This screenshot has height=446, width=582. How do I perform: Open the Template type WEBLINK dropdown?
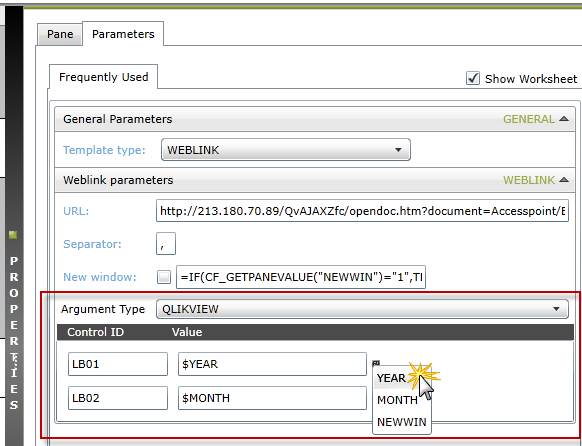(x=286, y=150)
